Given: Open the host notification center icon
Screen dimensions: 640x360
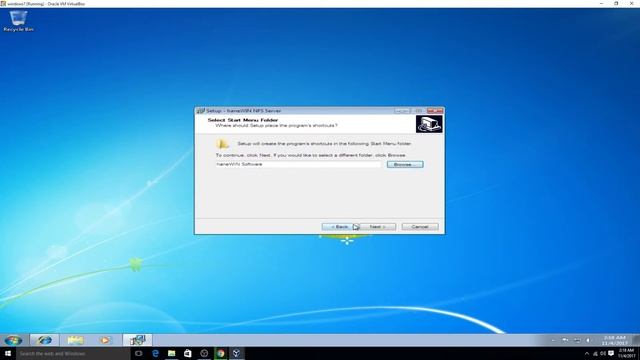Looking at the screenshot, I should point(611,354).
